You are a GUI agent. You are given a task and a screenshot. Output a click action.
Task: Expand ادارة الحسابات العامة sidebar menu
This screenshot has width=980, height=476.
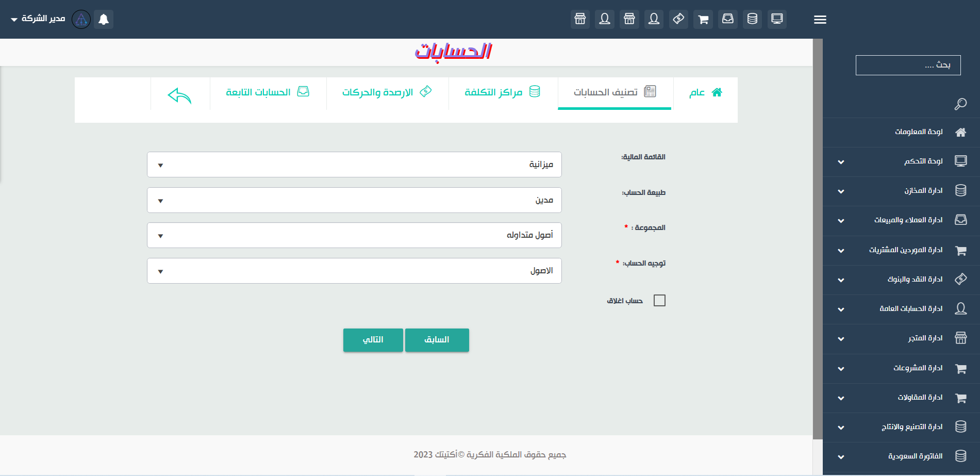(x=901, y=309)
